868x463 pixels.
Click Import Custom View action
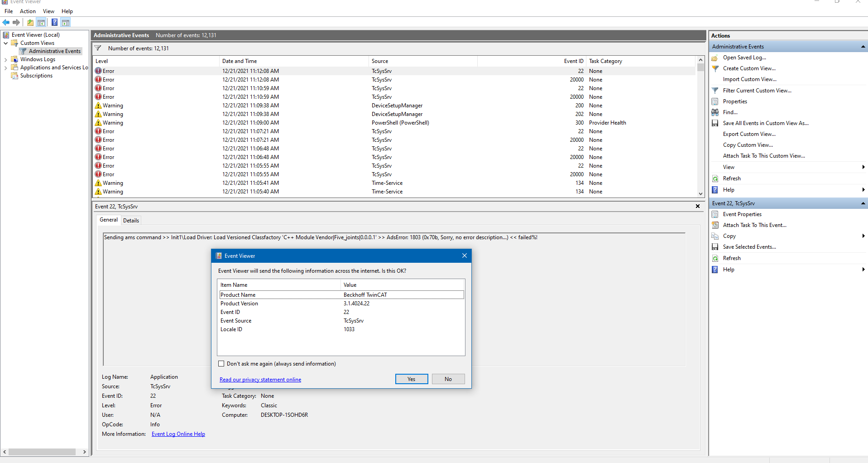[749, 79]
